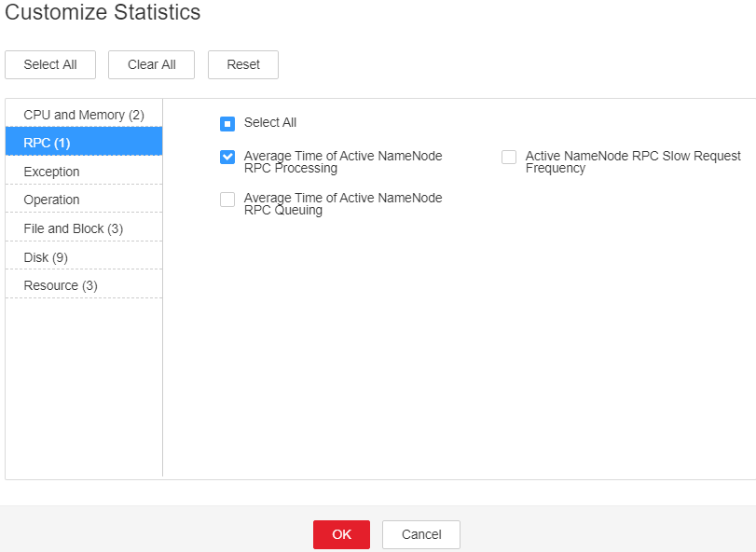756x552 pixels.
Task: Click the Select All label beside the blue checkbox
Action: [x=270, y=122]
